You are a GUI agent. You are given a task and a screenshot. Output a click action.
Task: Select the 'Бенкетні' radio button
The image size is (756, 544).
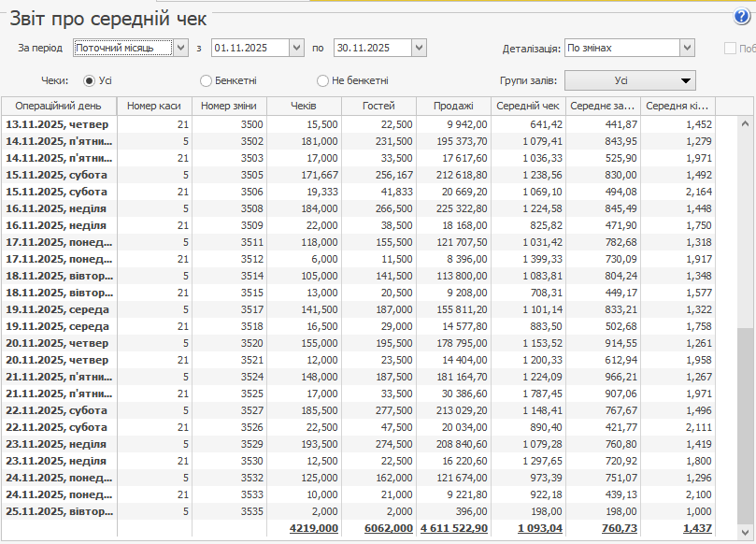tap(207, 80)
